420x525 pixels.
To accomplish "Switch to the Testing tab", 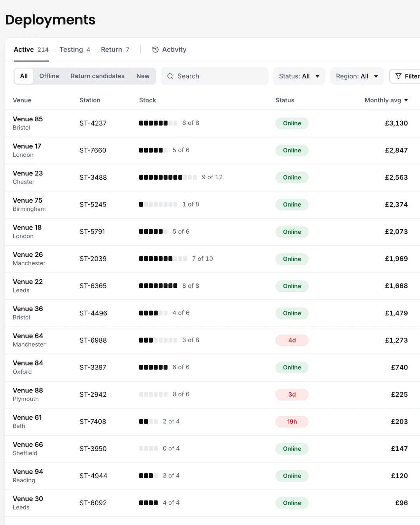I will point(75,49).
